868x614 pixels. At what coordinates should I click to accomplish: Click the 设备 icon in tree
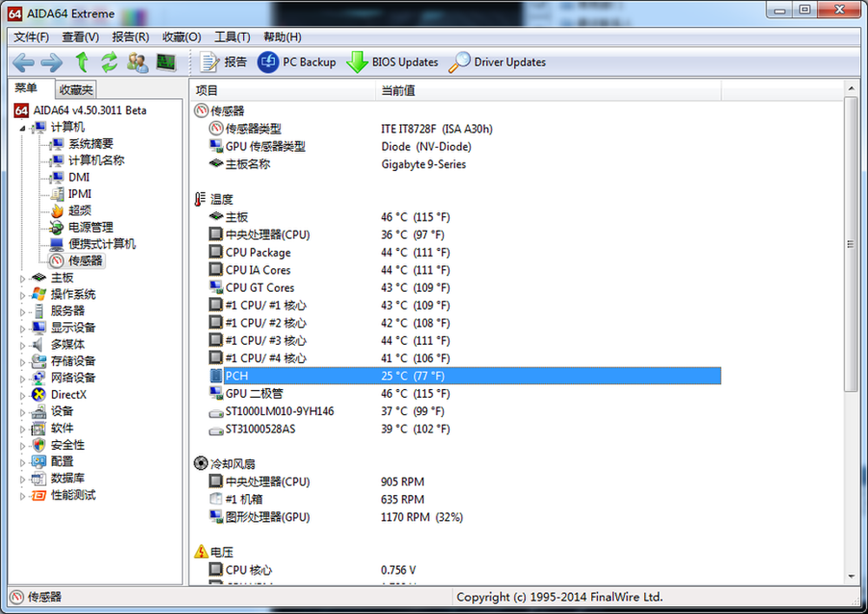pyautogui.click(x=39, y=412)
